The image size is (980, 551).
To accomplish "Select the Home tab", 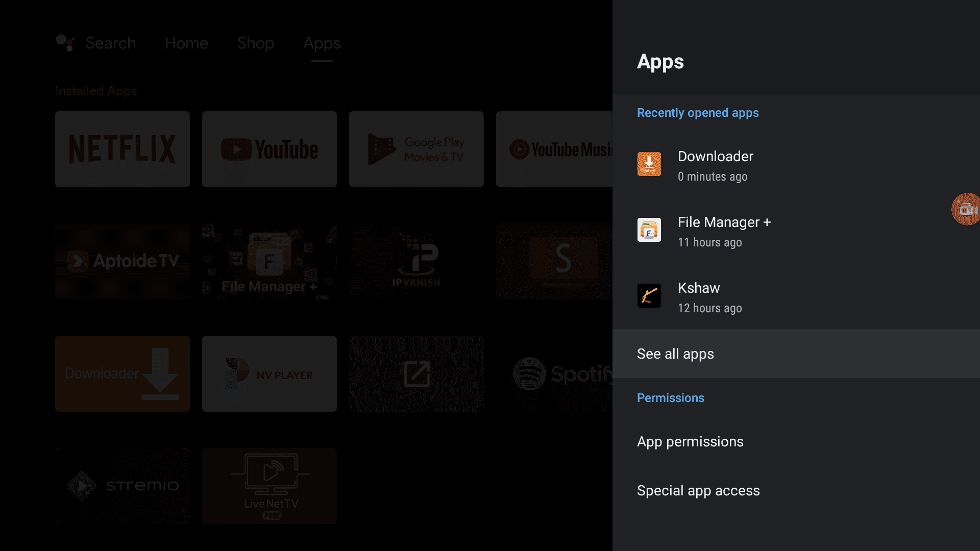I will pyautogui.click(x=186, y=42).
